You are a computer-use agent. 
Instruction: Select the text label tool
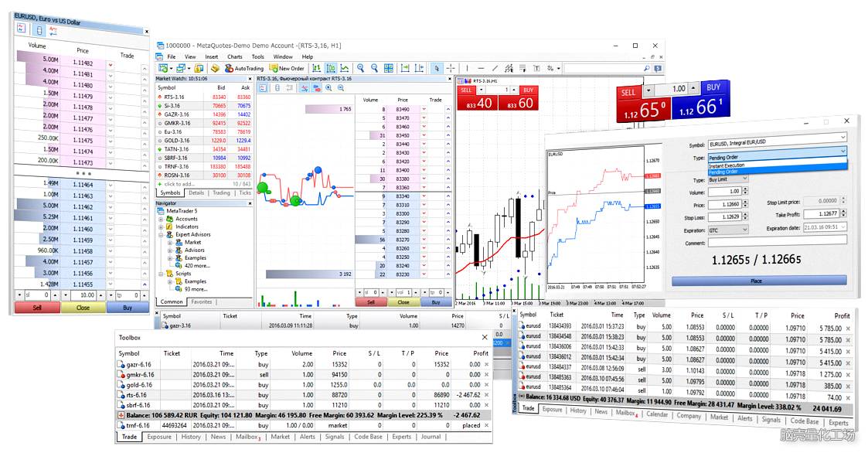536,68
